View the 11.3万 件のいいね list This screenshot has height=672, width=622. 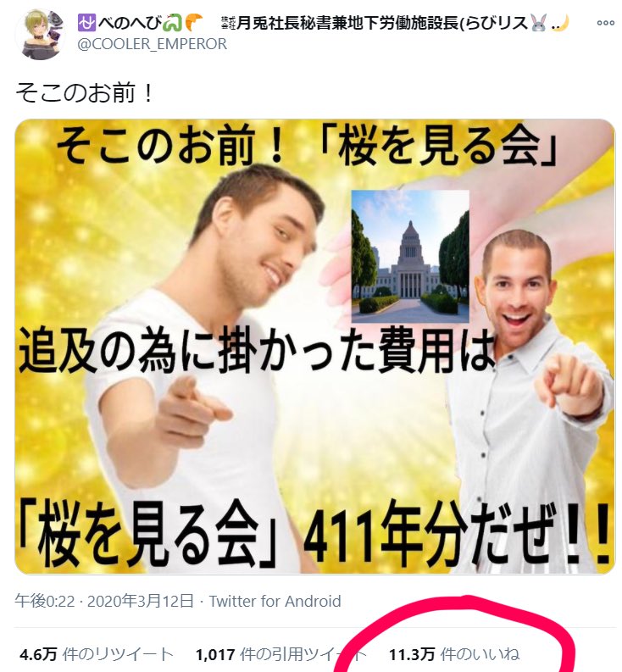pos(453,654)
